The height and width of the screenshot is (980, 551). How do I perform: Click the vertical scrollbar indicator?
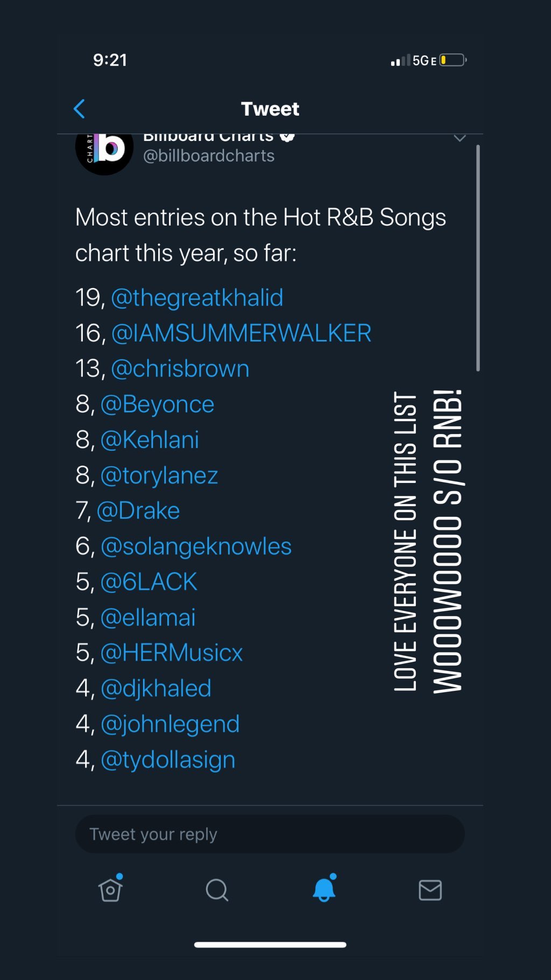pos(478,258)
